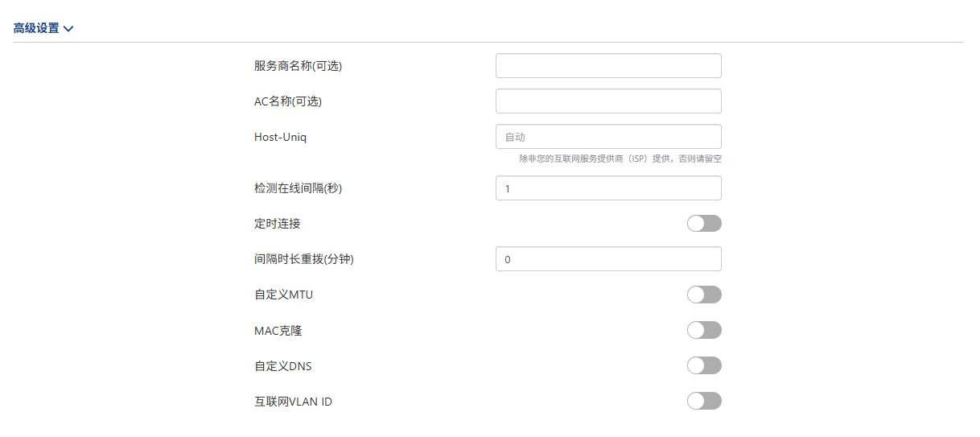
Task: Focus the 服务商名称(可选) input field
Action: pos(608,66)
